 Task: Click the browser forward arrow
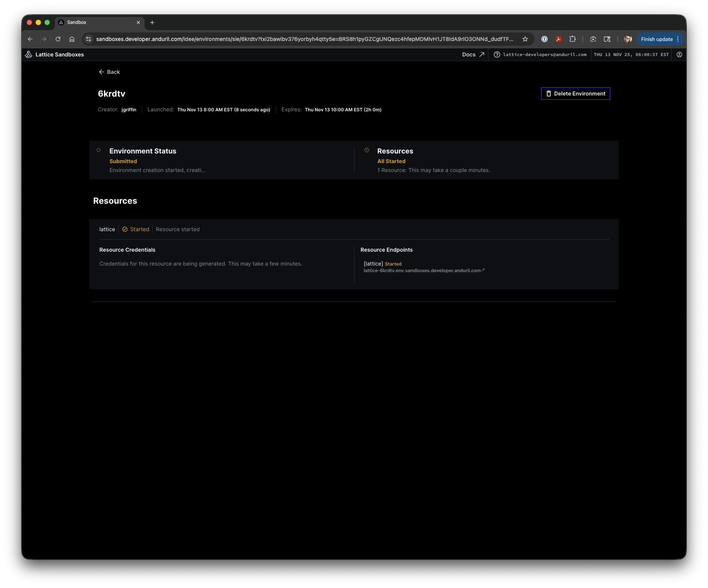tap(44, 39)
